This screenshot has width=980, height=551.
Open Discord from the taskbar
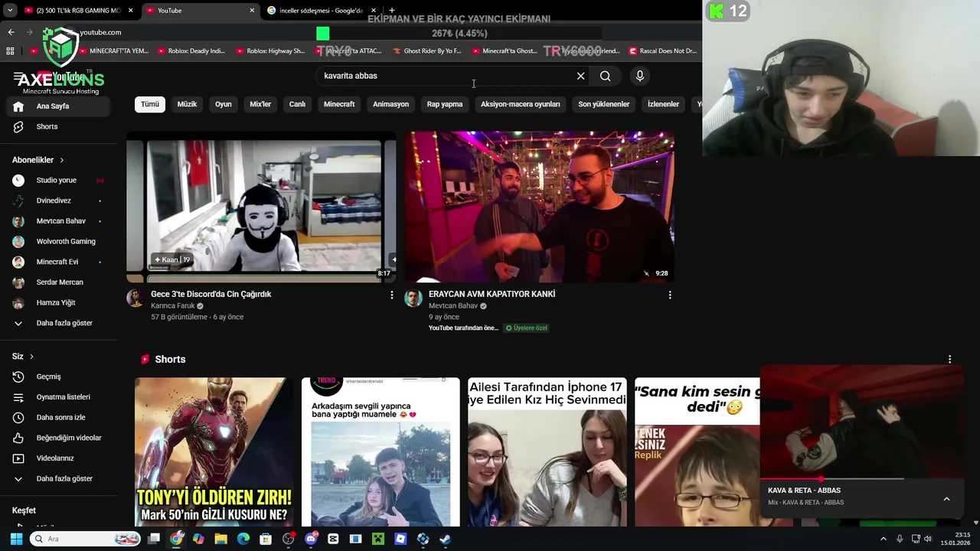click(311, 539)
